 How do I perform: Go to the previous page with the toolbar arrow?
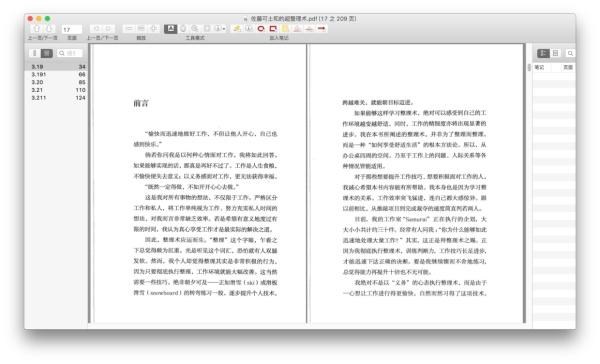(37, 29)
